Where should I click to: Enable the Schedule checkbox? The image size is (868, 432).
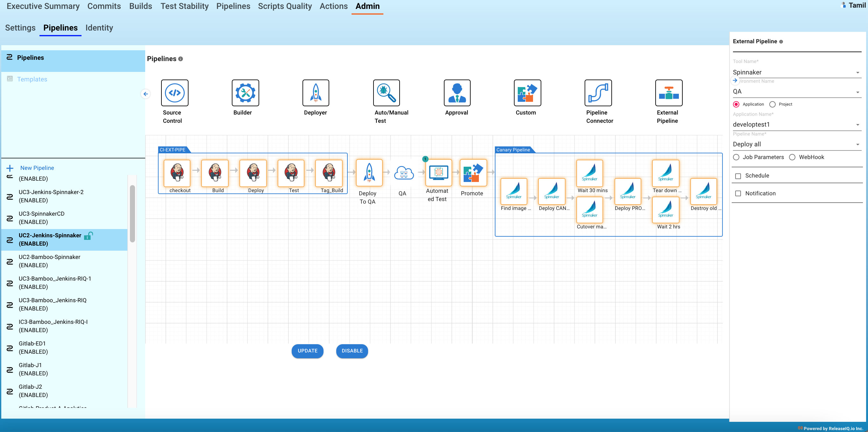(738, 176)
